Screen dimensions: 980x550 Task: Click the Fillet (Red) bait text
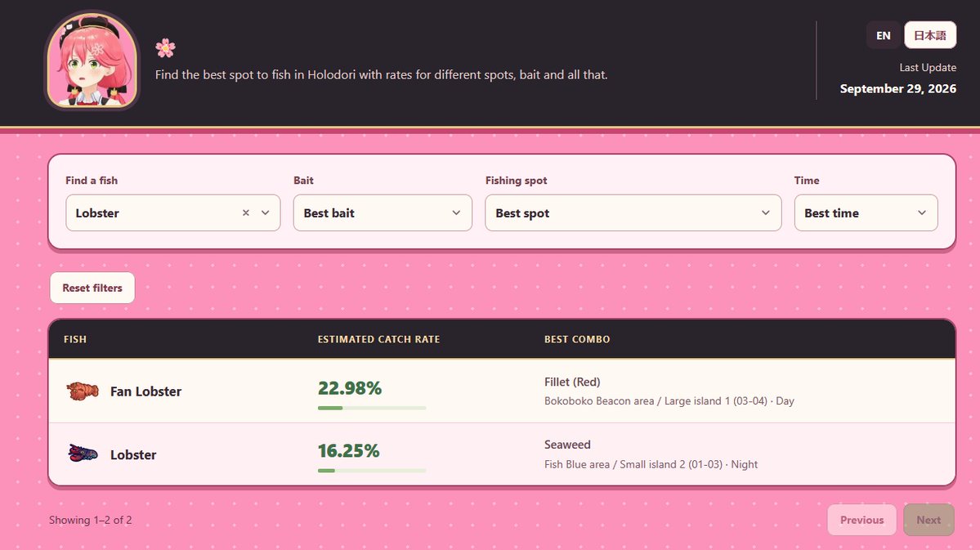click(x=572, y=382)
